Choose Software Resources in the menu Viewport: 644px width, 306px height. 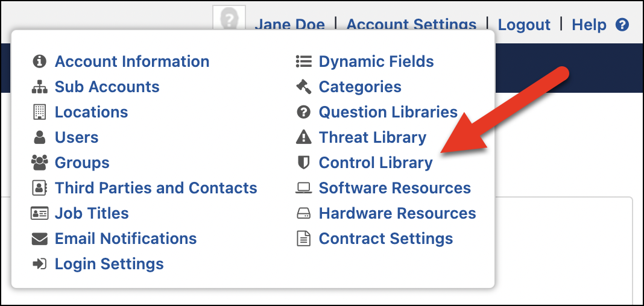(x=395, y=188)
